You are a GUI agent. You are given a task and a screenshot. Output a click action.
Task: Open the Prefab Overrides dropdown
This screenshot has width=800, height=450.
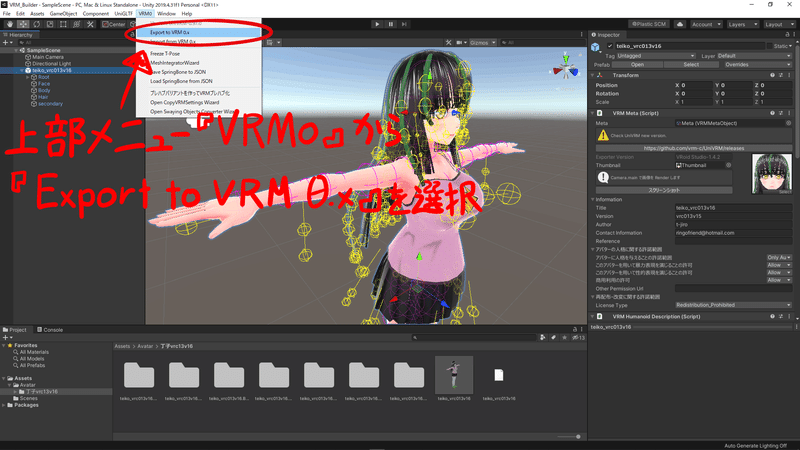click(x=756, y=65)
